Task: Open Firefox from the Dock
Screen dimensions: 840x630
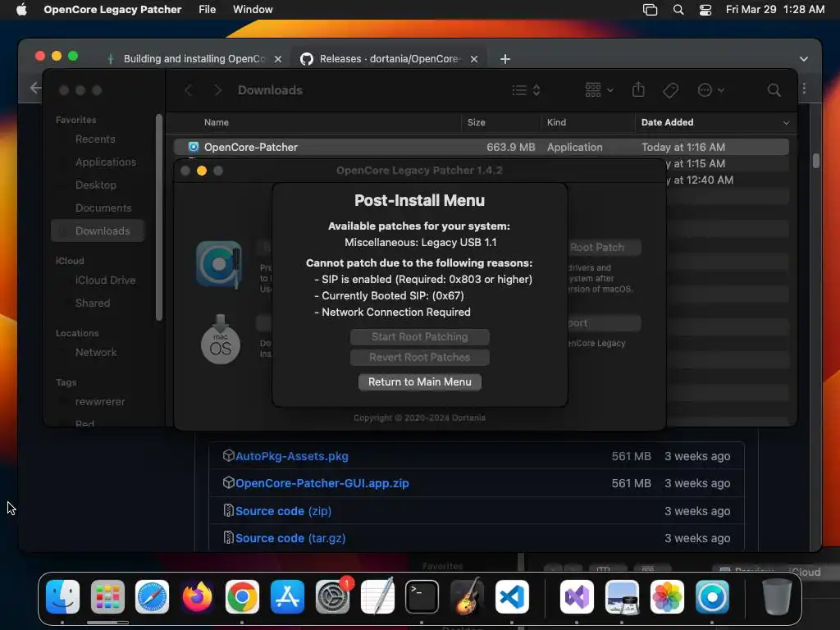Action: point(197,597)
